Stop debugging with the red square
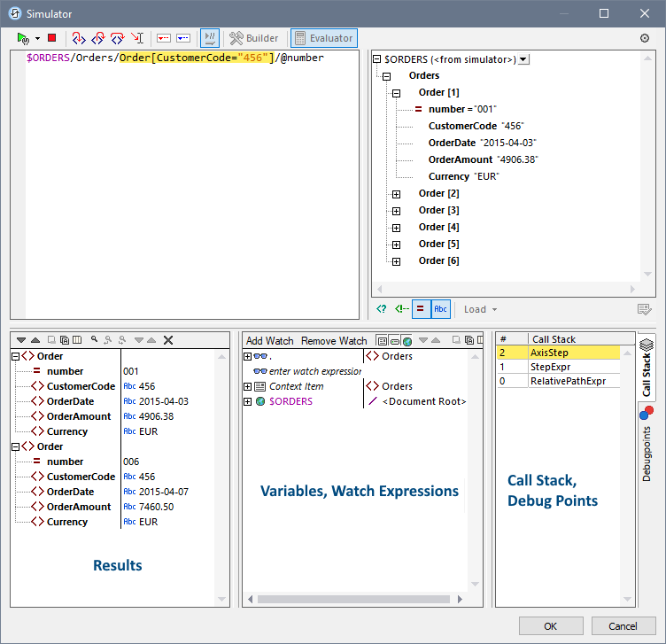Screen dimensions: 666x644 52,38
